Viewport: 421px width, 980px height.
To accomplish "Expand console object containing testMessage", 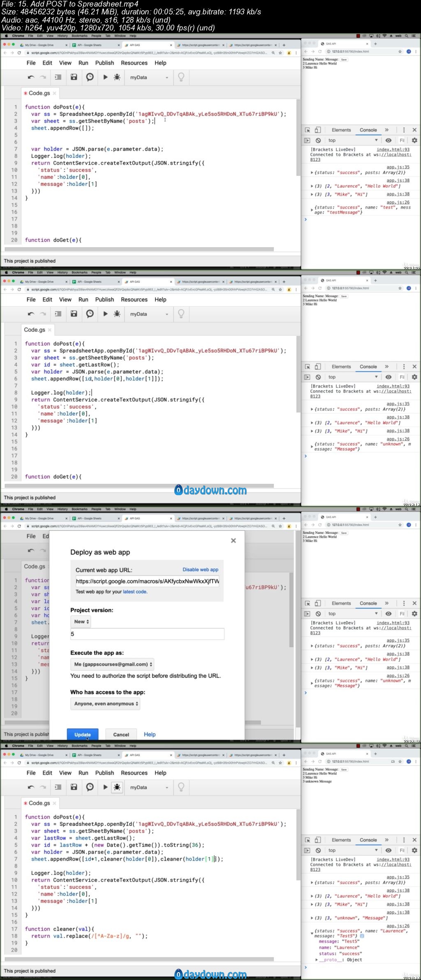I will 312,210.
